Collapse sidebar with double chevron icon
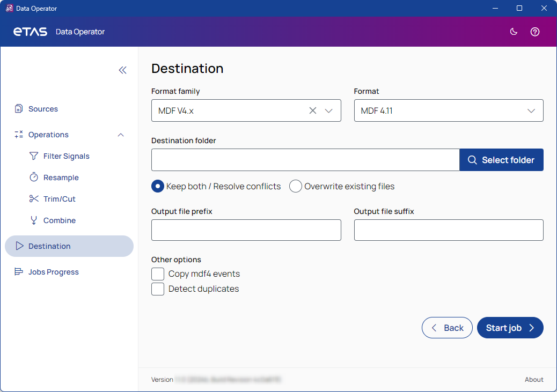Viewport: 557px width, 392px height. pyautogui.click(x=122, y=70)
